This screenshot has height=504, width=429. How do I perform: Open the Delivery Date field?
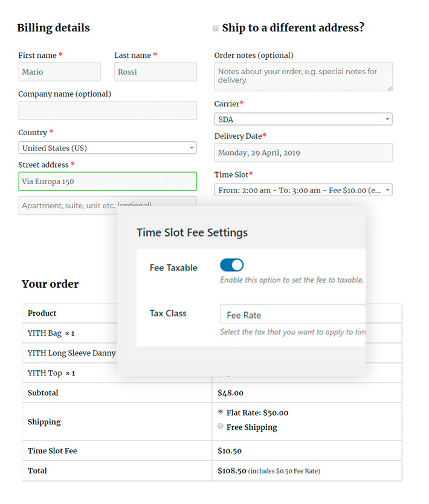click(303, 153)
